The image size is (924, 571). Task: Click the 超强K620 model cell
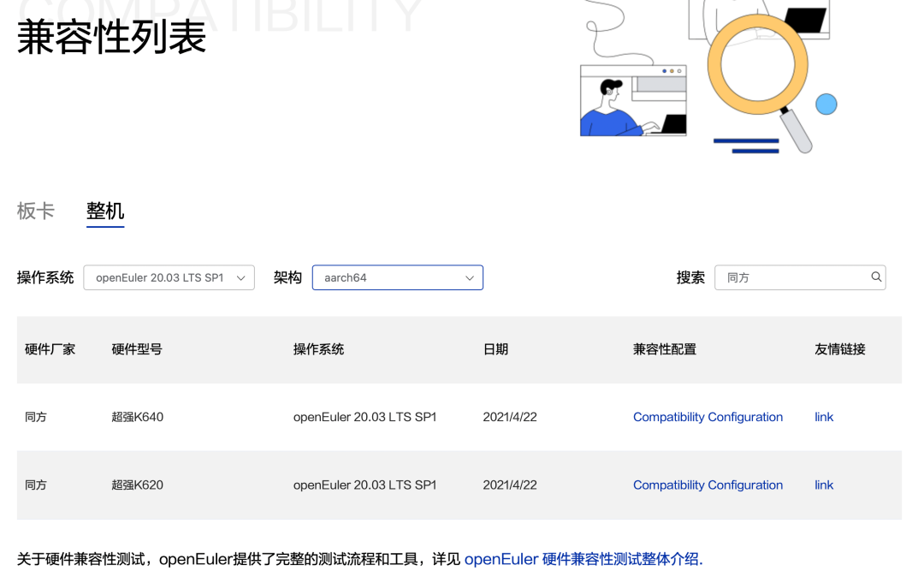coord(137,485)
